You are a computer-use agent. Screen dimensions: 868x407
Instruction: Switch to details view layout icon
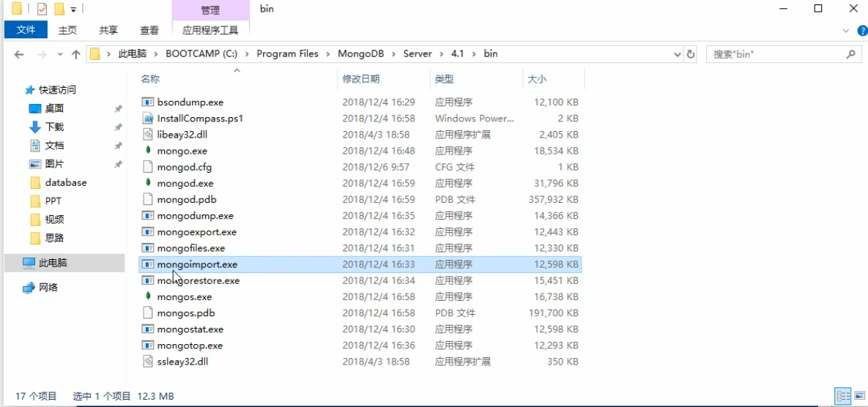tap(844, 396)
